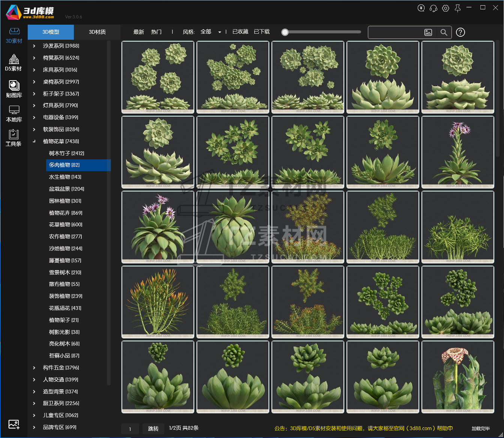Select 花瓶插花 [431] subcategory
504x438 pixels.
65,308
